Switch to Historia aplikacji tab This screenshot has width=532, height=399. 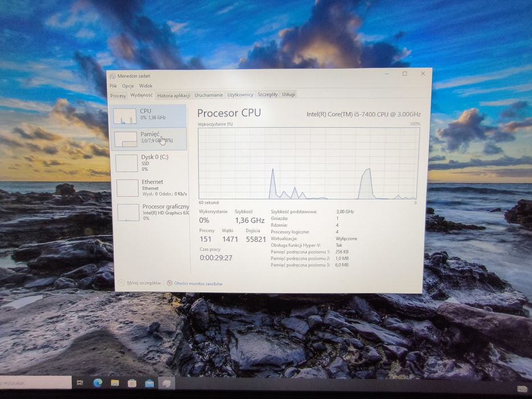tap(173, 95)
